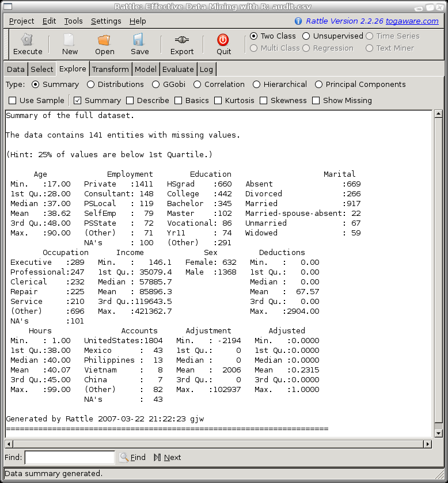
Task: Click the 'Data summary generated.' status text
Action: coord(54,473)
